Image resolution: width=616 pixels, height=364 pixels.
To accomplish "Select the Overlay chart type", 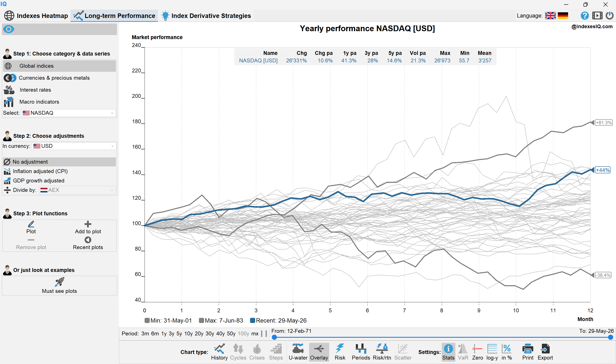I will (x=319, y=352).
